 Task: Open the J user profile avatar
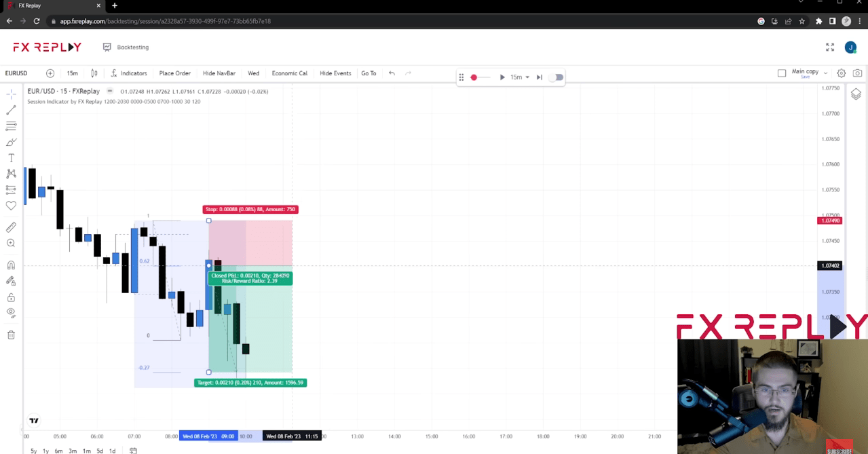850,48
